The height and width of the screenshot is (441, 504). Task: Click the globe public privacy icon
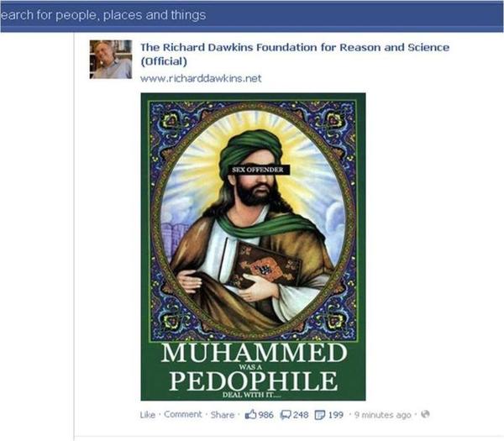point(425,414)
